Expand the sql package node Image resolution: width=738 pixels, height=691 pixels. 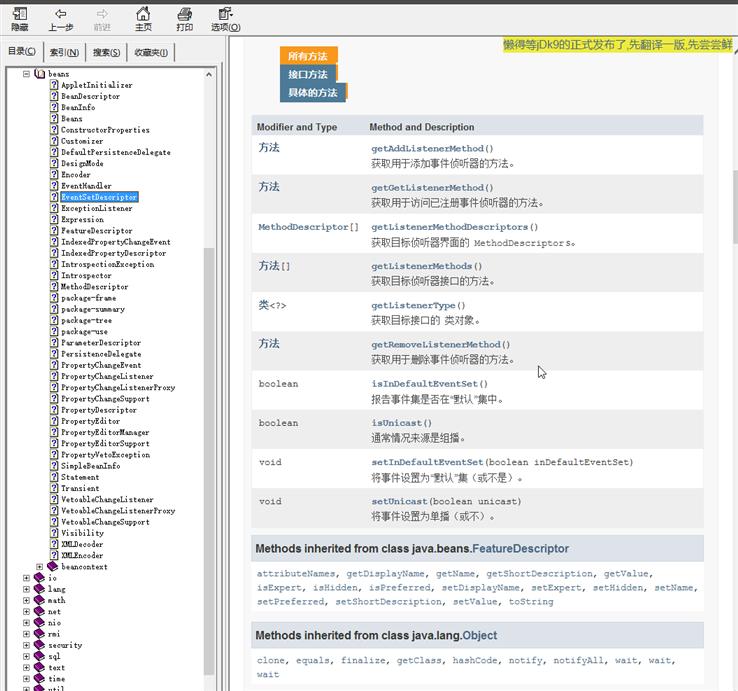(26, 656)
